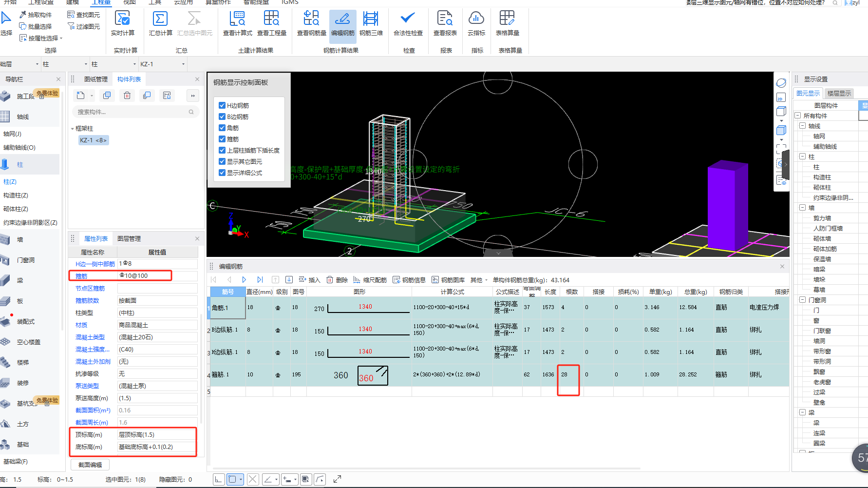This screenshot has width=868, height=488.
Task: Switch to 图层管理 tab
Action: pos(129,238)
